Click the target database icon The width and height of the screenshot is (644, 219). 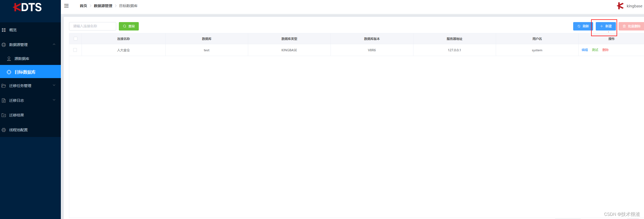9,72
